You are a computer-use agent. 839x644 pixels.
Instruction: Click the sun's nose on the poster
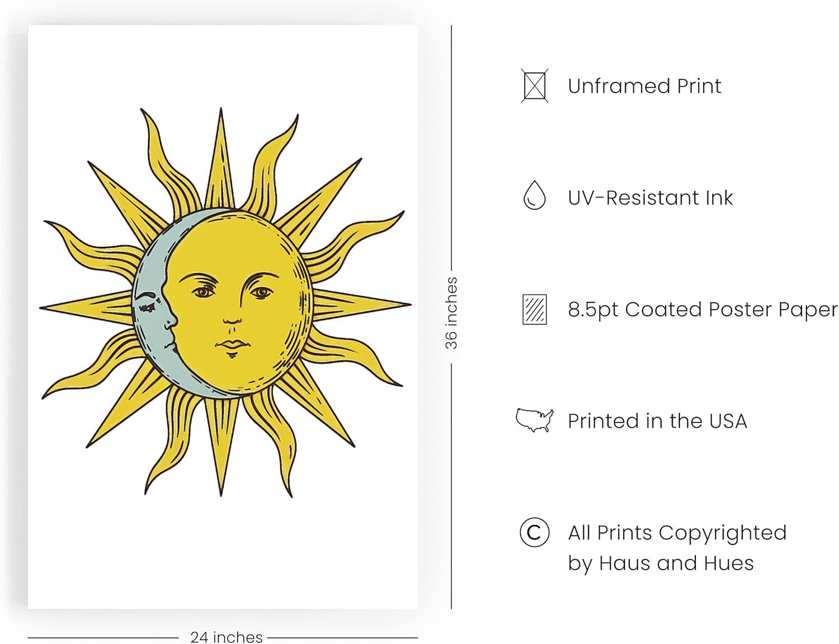231,319
